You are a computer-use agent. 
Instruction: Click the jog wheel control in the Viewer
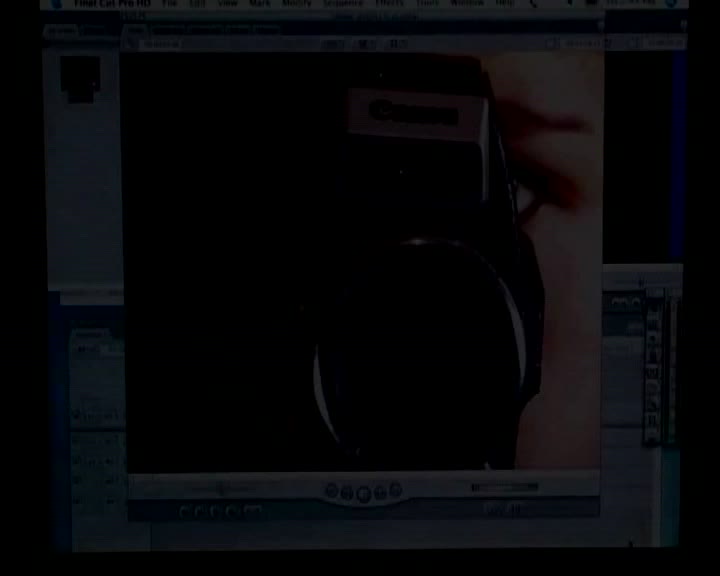coord(505,487)
